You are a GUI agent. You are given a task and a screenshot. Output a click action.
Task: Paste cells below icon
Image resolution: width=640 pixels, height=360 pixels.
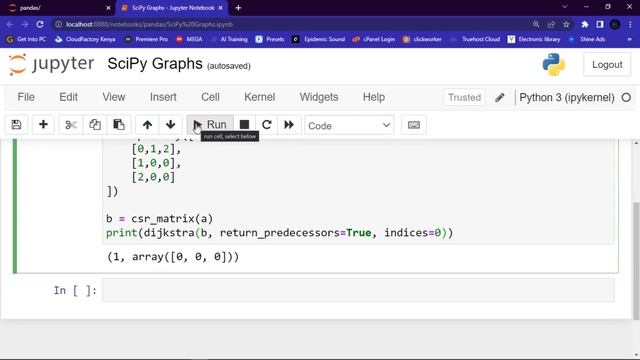[x=119, y=125]
